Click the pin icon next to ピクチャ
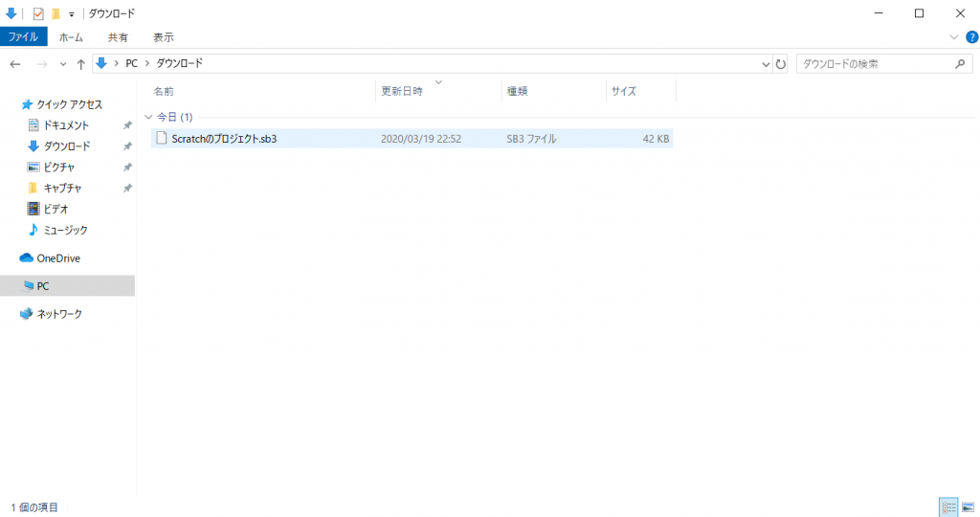 coord(127,167)
